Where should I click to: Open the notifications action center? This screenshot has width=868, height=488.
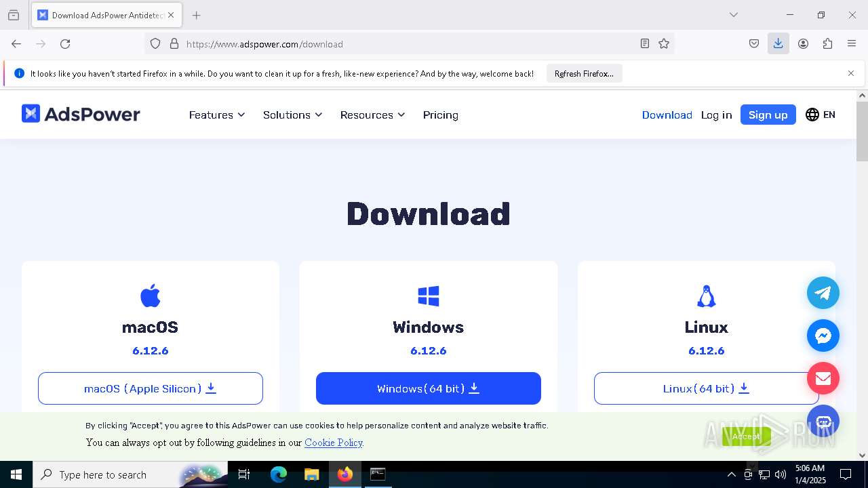click(x=846, y=474)
